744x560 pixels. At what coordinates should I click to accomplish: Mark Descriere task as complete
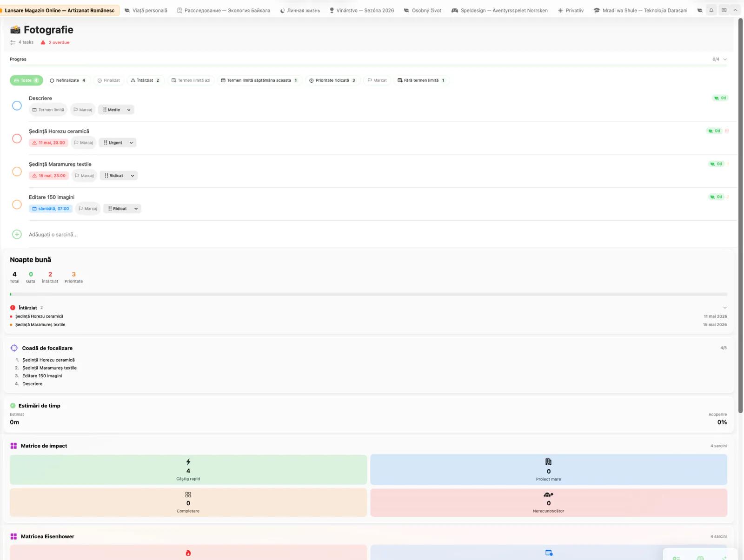click(17, 105)
